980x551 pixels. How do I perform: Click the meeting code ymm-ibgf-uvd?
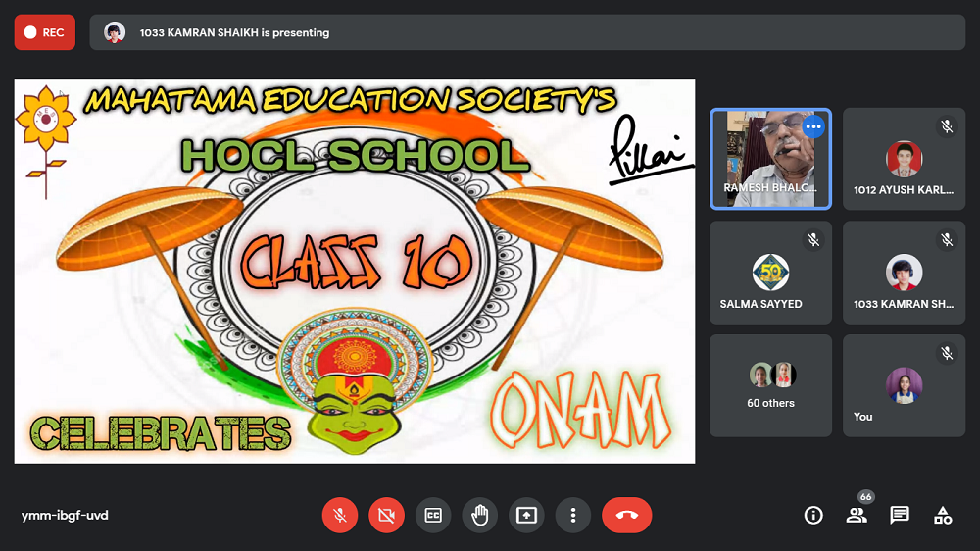[65, 515]
